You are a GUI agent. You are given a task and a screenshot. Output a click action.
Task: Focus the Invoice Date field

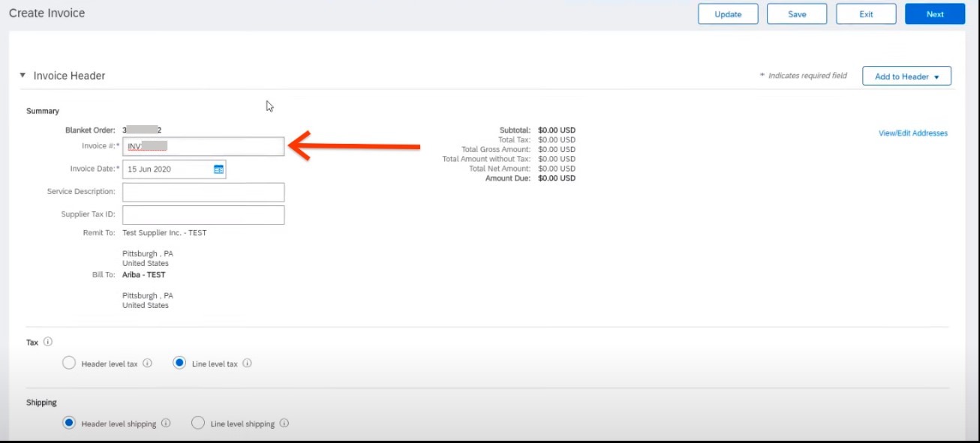174,169
